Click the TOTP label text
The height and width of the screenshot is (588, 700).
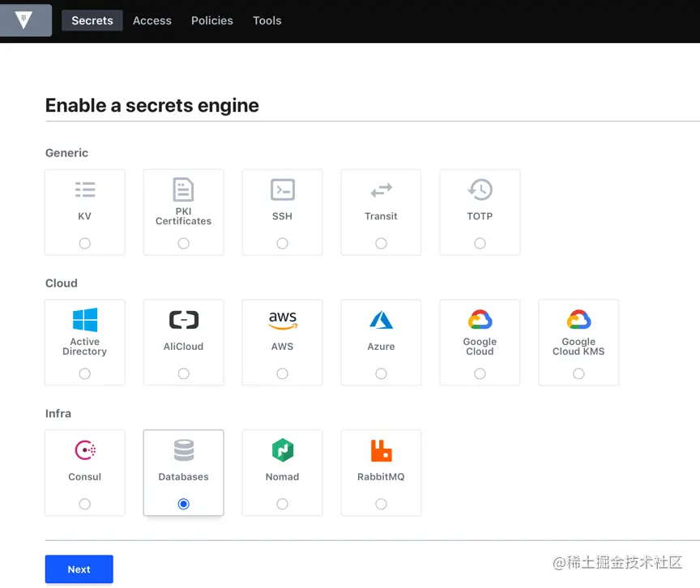coord(480,216)
